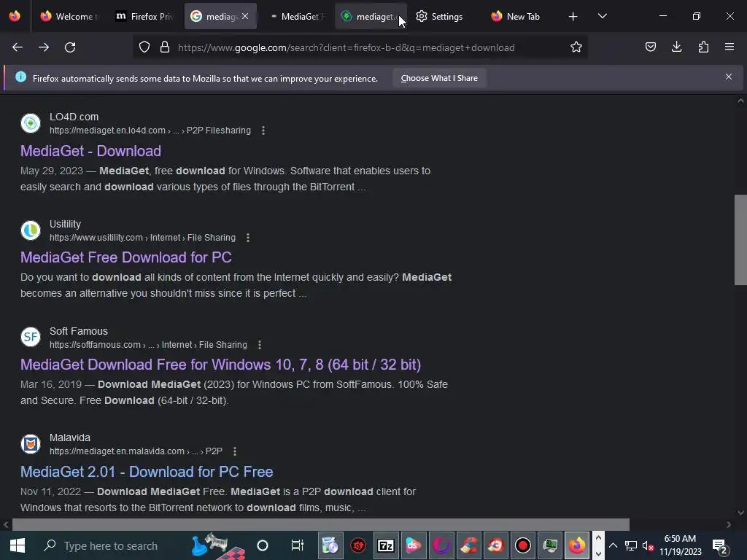Open the Extensions menu

[703, 47]
